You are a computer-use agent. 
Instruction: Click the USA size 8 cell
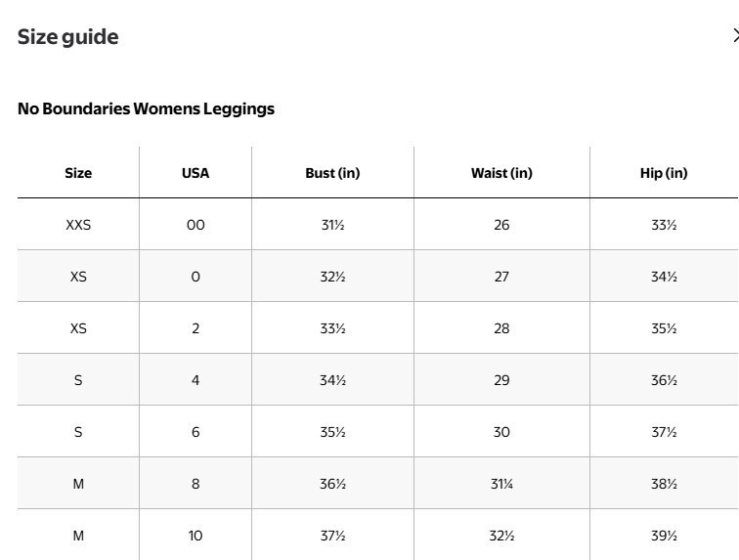coord(196,484)
